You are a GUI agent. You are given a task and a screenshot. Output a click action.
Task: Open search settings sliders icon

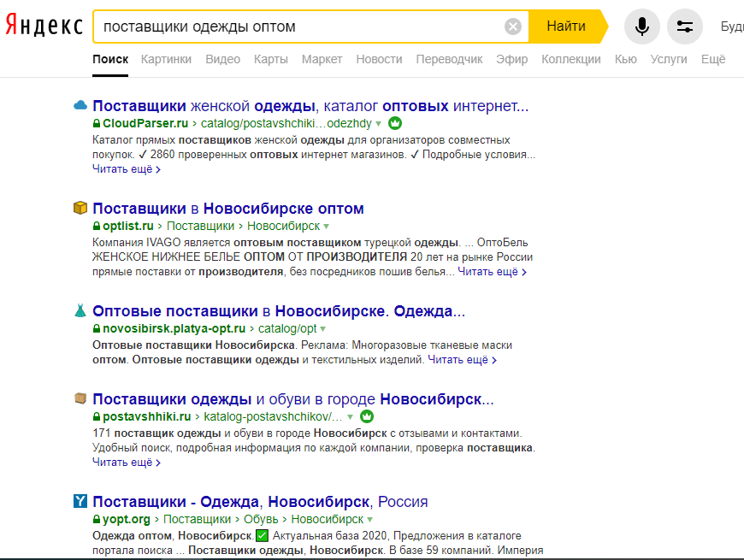click(x=685, y=27)
